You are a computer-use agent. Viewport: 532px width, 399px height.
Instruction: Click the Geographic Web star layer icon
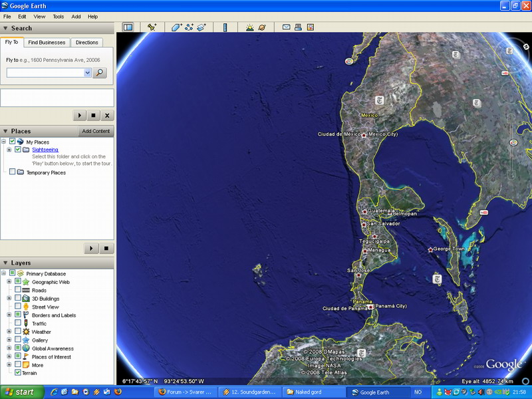pos(26,282)
